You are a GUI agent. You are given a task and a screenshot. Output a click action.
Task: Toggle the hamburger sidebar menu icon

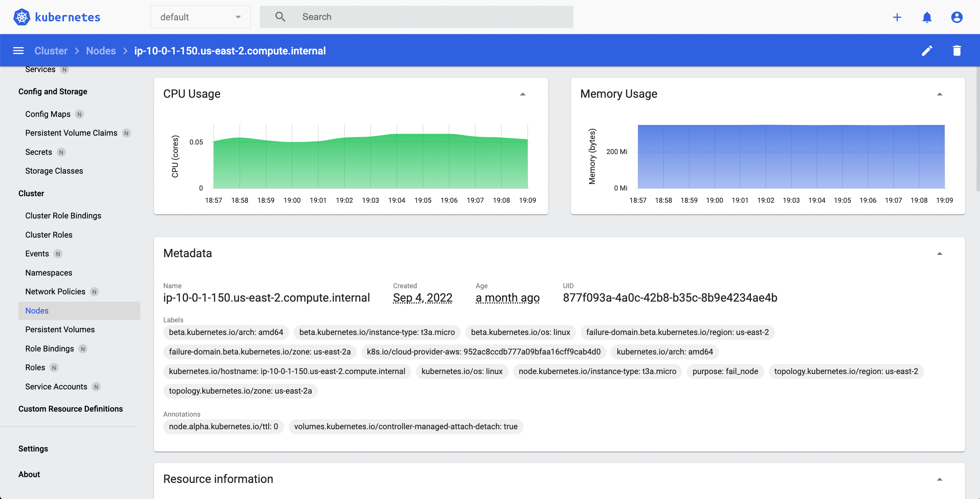tap(18, 51)
